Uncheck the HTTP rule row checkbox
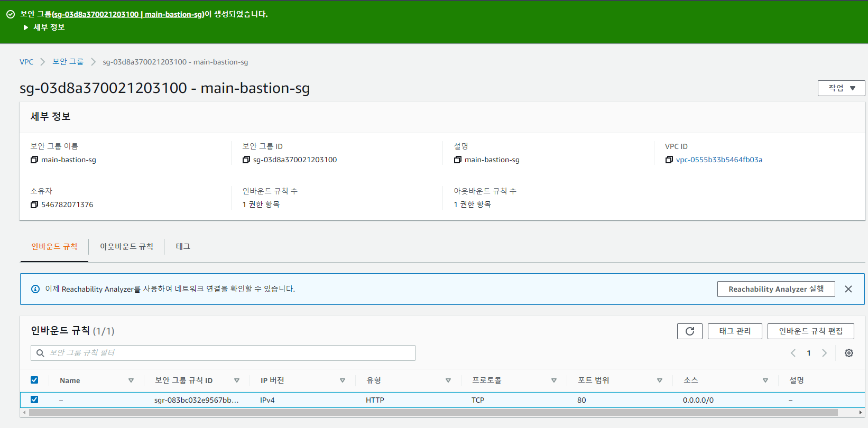This screenshot has height=428, width=868. pyautogui.click(x=34, y=399)
